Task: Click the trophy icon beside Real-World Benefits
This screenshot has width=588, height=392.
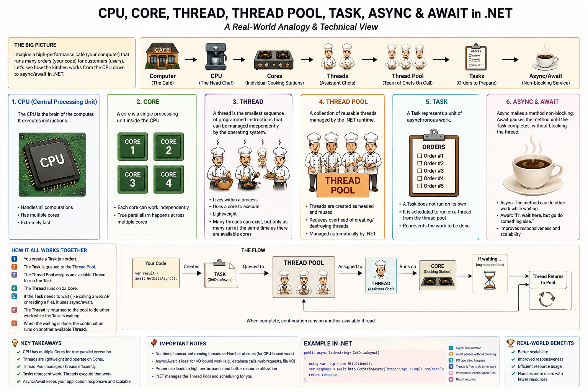Action: pos(510,343)
